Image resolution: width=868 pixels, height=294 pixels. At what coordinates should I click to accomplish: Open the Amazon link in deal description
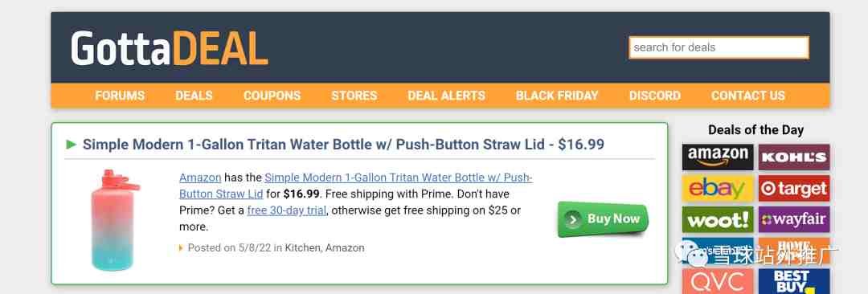[200, 178]
